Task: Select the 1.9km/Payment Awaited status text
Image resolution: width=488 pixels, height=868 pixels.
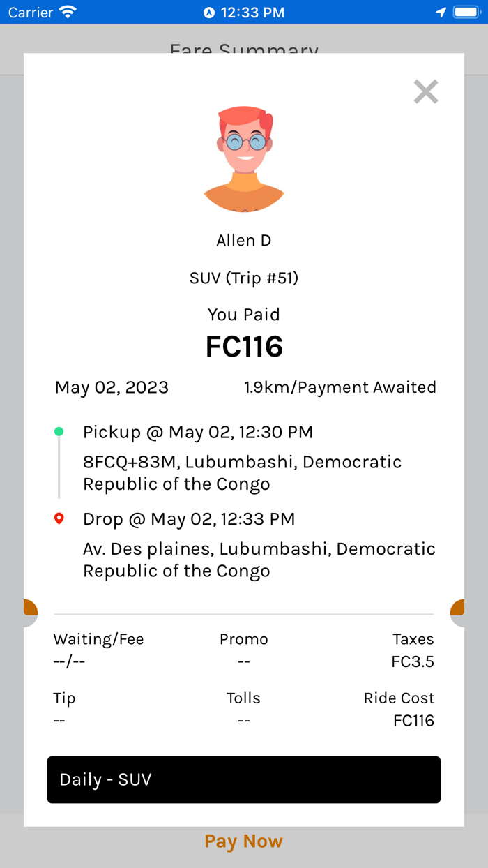Action: pyautogui.click(x=340, y=387)
